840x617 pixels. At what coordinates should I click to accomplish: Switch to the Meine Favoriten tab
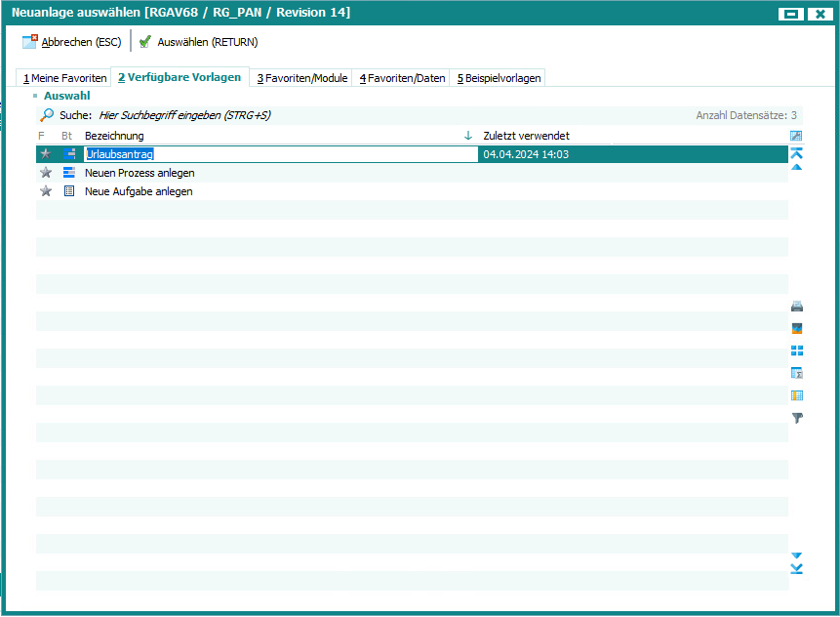(64, 78)
